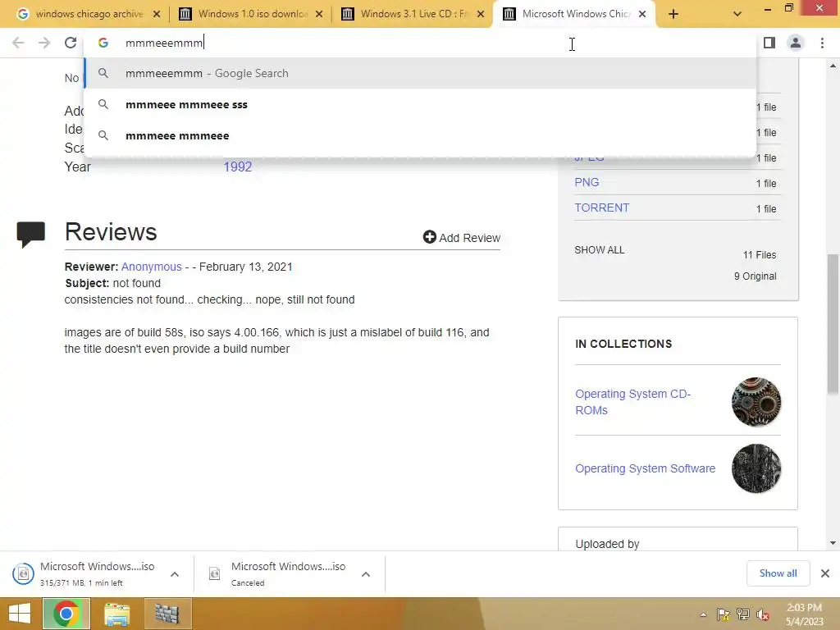This screenshot has width=840, height=630.
Task: Click the Google logo icon in address bar
Action: pyautogui.click(x=103, y=43)
